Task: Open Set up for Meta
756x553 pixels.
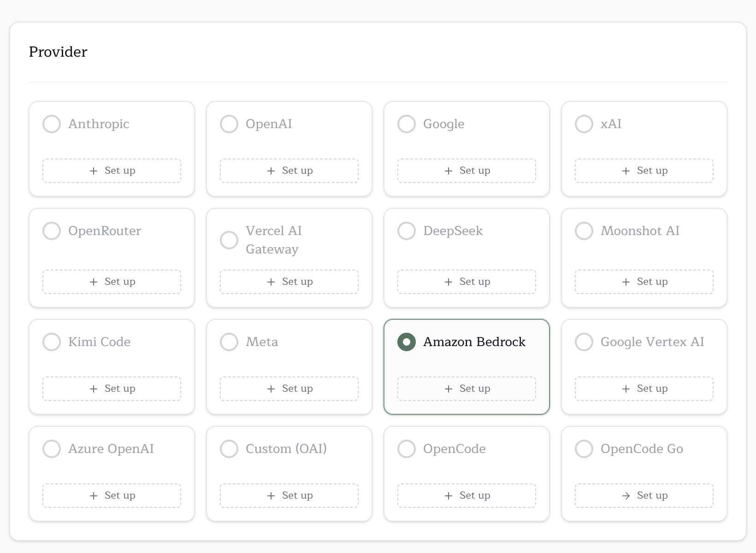Action: (289, 389)
